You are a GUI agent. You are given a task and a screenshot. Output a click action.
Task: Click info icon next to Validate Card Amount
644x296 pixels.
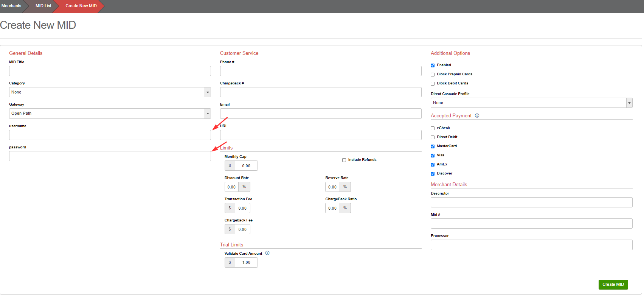[267, 253]
